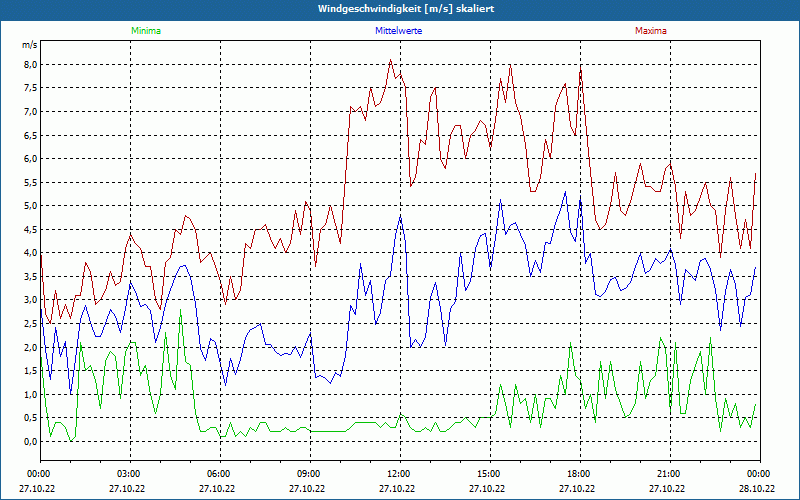This screenshot has width=800, height=500.
Task: Click the '7,5' y-axis value
Action: point(30,88)
